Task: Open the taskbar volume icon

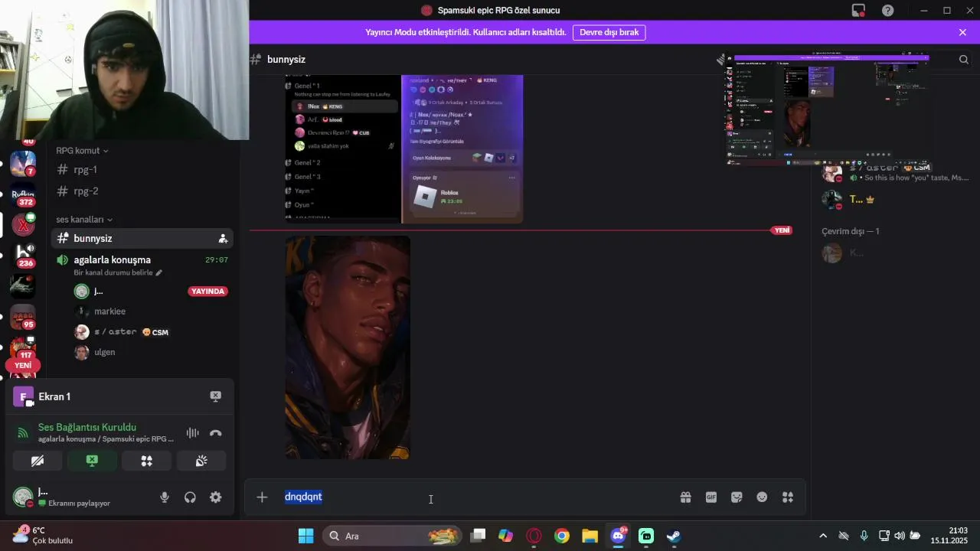Action: [x=900, y=536]
